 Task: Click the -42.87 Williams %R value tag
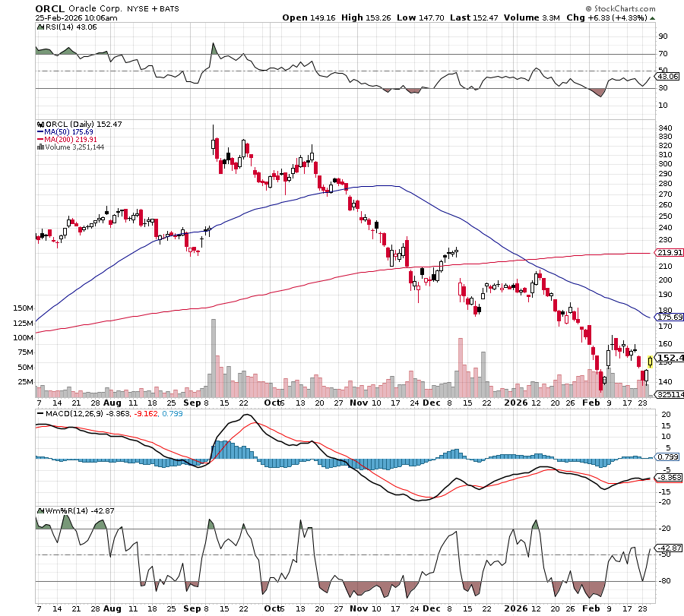point(667,548)
